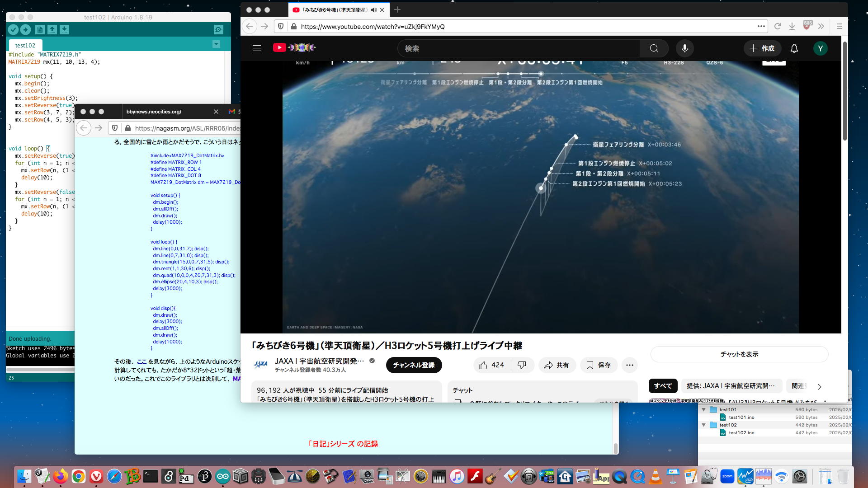Reload the YouTube page in Firefox
This screenshot has width=868, height=488.
pos(778,27)
